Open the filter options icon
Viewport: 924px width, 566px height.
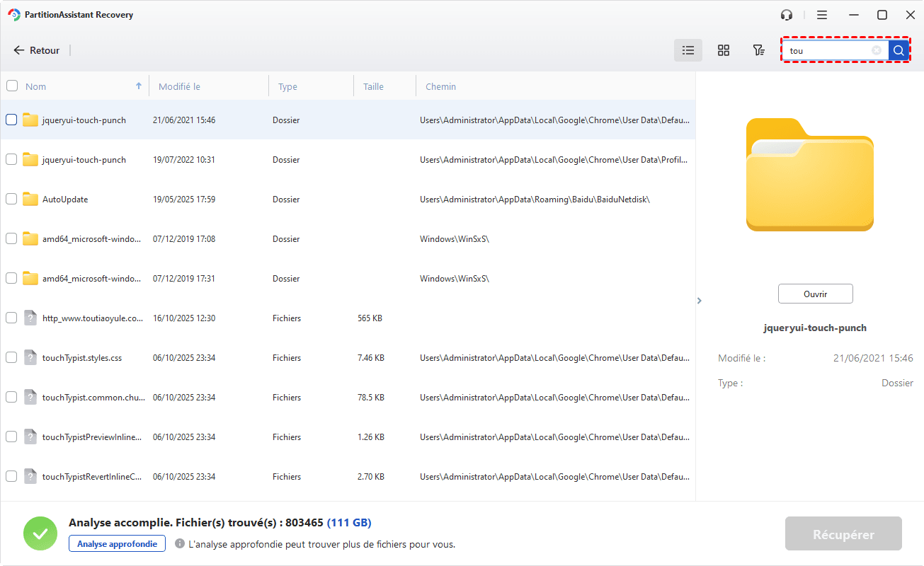[x=758, y=50]
